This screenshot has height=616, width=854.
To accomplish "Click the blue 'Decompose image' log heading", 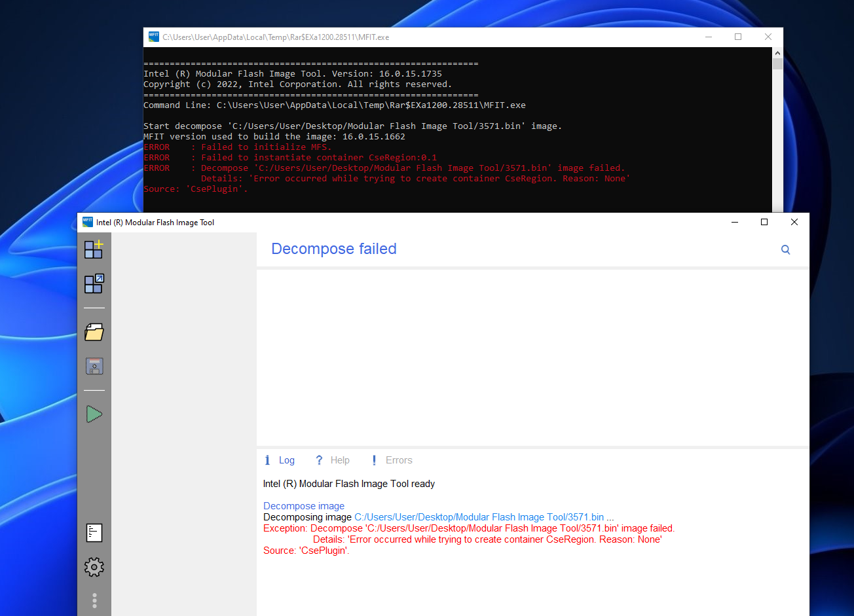I will [304, 506].
